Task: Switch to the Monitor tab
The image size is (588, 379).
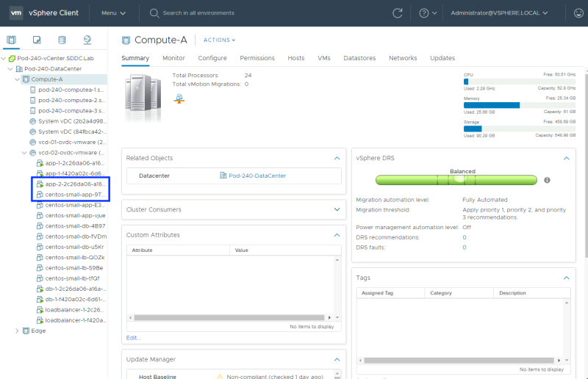Action: click(x=173, y=58)
